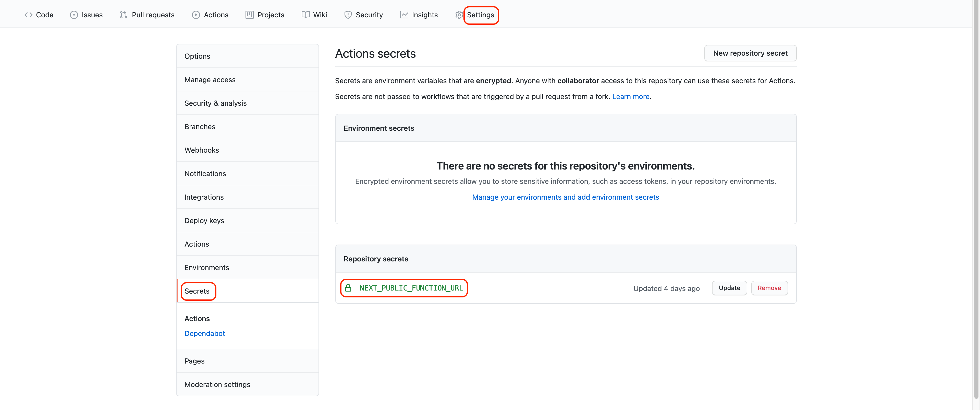Select Dependabot under Secrets sidebar
Screen dimensions: 980x410
coord(205,333)
